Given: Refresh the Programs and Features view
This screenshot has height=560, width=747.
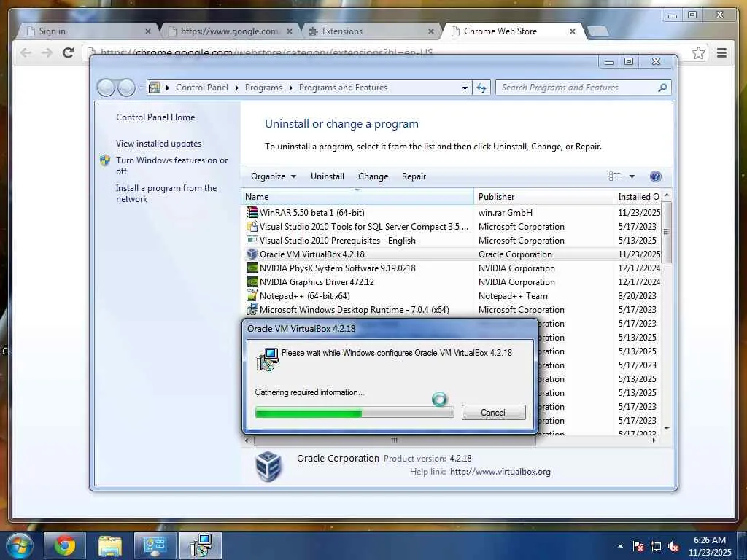Looking at the screenshot, I should pos(481,87).
